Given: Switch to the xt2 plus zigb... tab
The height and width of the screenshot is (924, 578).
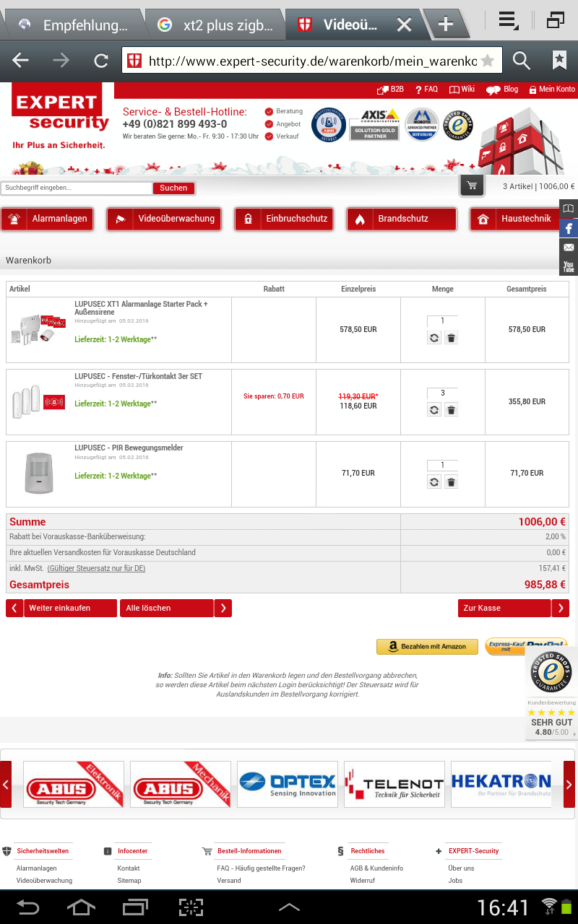Looking at the screenshot, I should point(217,25).
